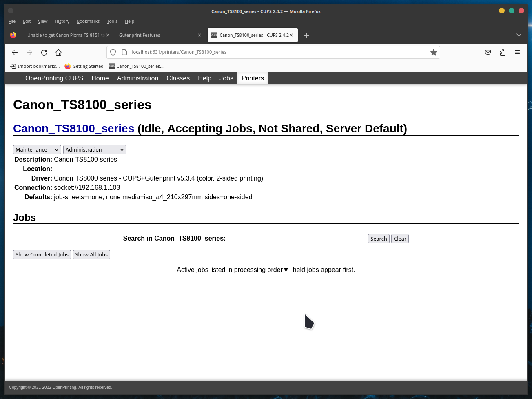Select the Printers nav tab
532x399 pixels.
point(253,78)
